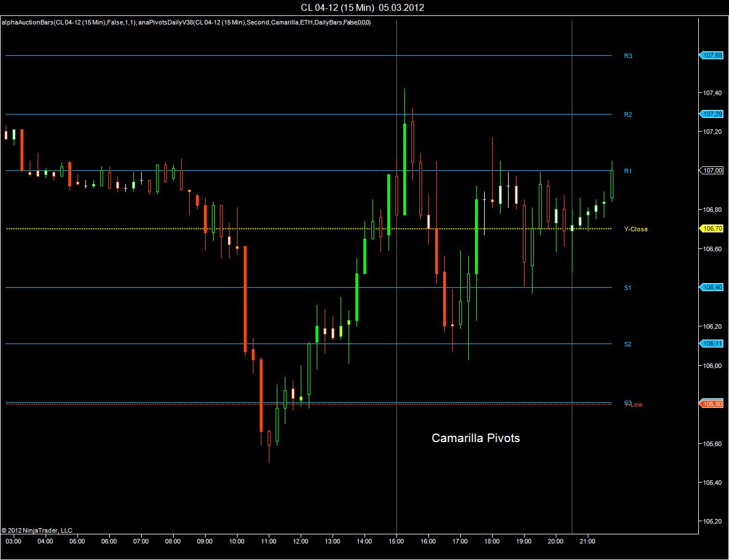
Task: Select the R1 price tag 107,00
Action: tap(712, 170)
